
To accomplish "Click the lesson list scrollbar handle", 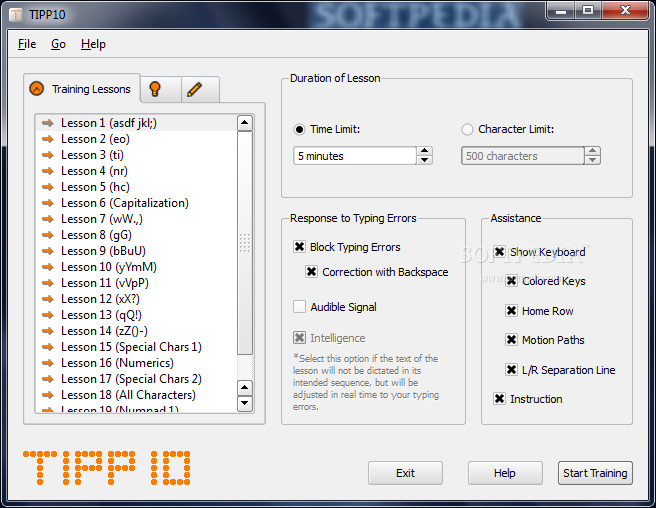I will click(245, 243).
